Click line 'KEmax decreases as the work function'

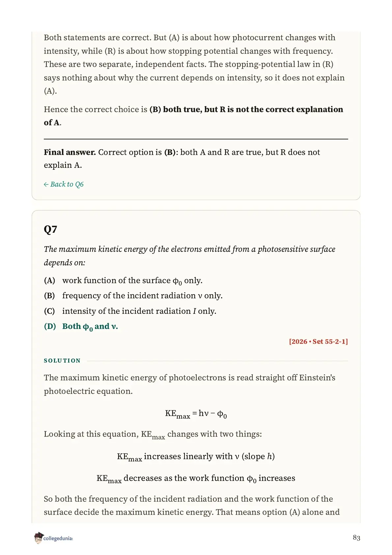pyautogui.click(x=196, y=479)
